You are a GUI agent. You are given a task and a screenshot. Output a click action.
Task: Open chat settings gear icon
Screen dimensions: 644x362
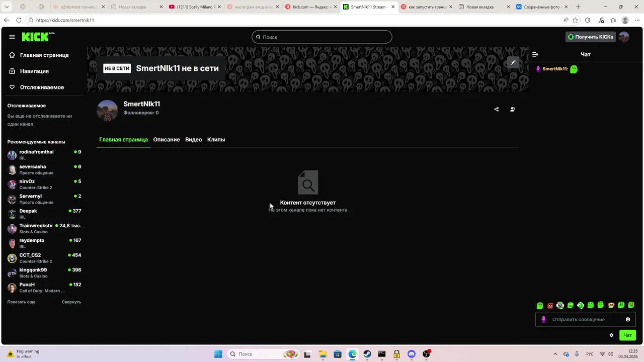click(x=611, y=335)
